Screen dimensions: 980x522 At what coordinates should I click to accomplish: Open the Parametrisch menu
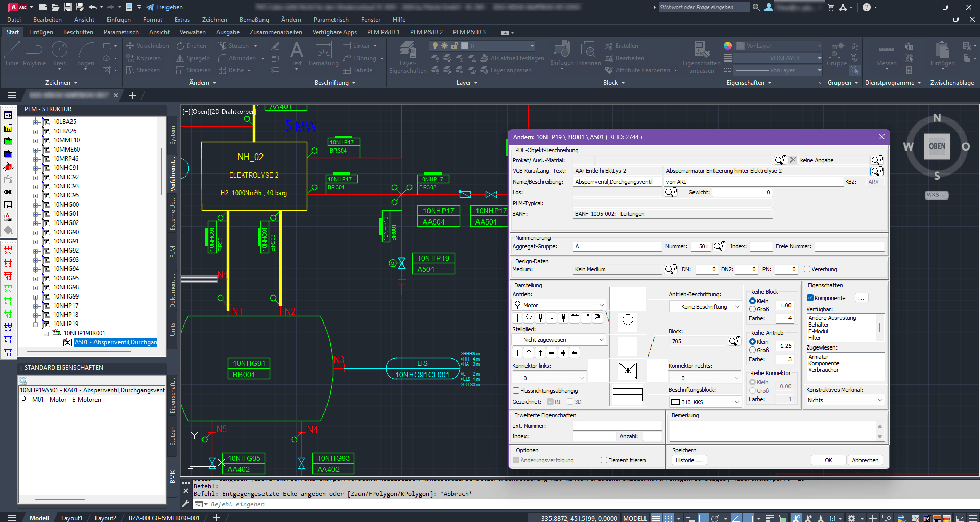(x=331, y=20)
